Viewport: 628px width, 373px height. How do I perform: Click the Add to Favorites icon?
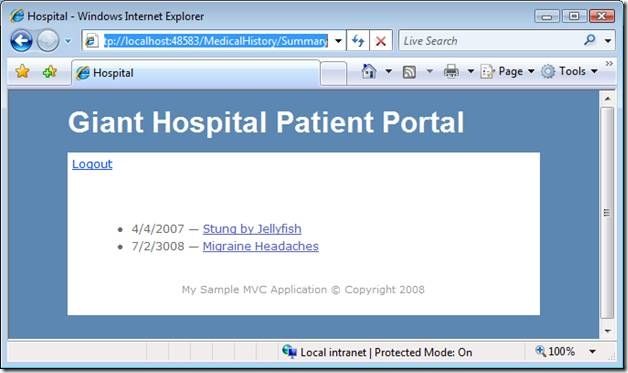click(x=50, y=72)
